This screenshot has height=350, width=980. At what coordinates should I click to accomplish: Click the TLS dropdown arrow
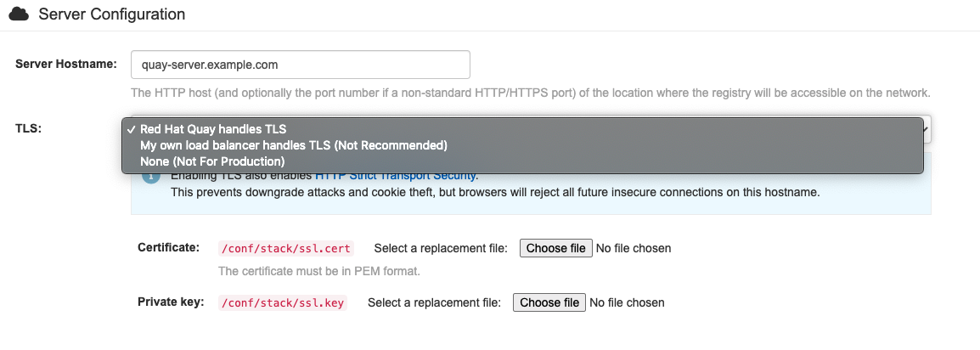pos(926,129)
